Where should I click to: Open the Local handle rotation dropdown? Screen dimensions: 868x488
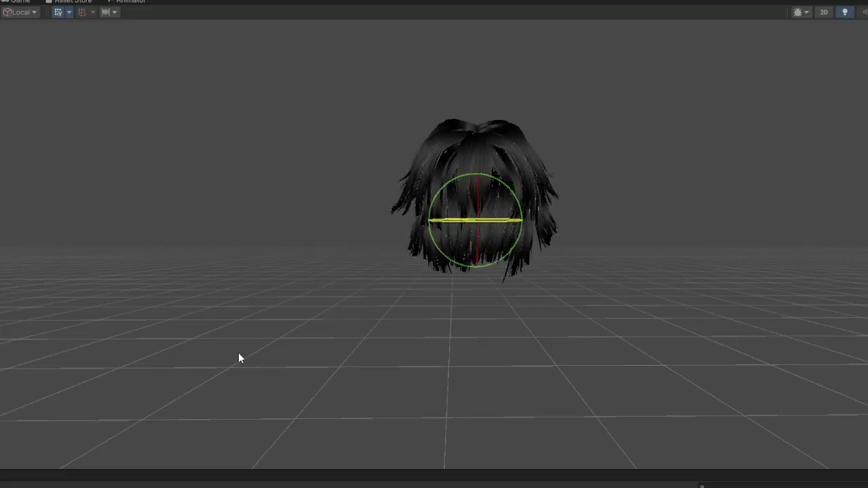20,12
